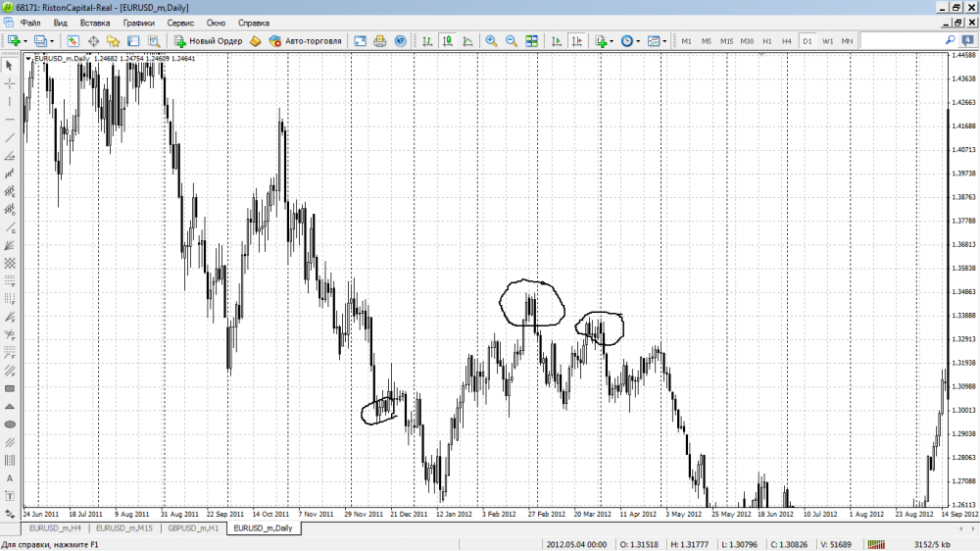
Task: Click the Новый Ордер button
Action: (x=209, y=41)
